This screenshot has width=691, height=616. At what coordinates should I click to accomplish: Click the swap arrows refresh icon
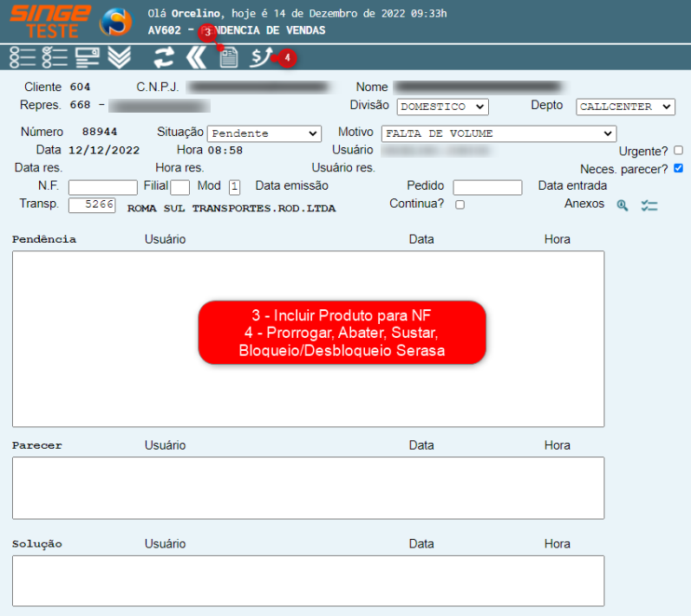[x=163, y=58]
